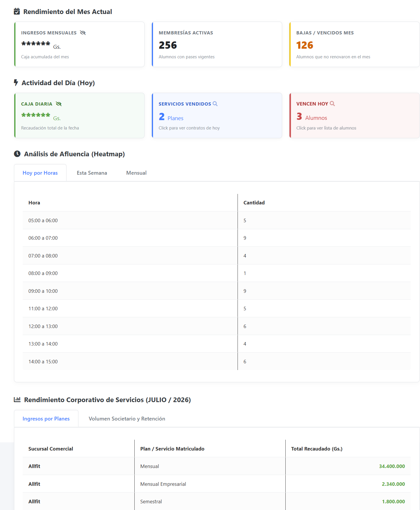Screen dimensions: 420x510
Task: Open the Servicios Vendidos card
Action: coord(217,115)
